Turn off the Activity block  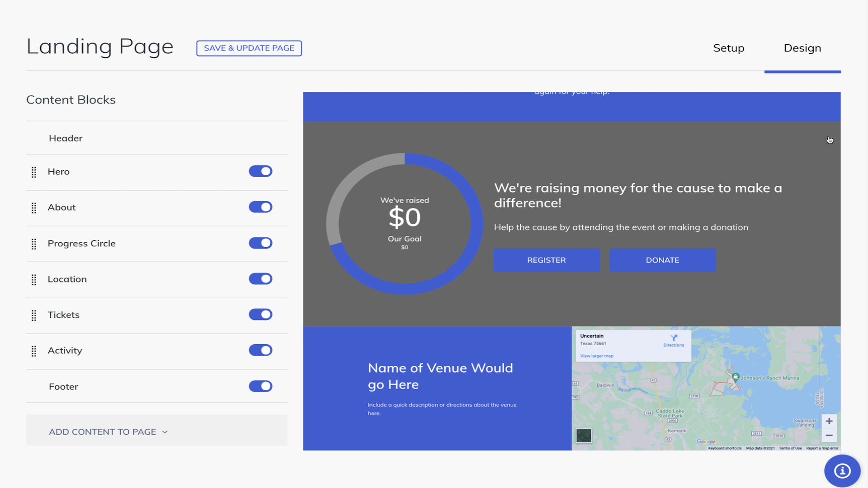click(260, 350)
